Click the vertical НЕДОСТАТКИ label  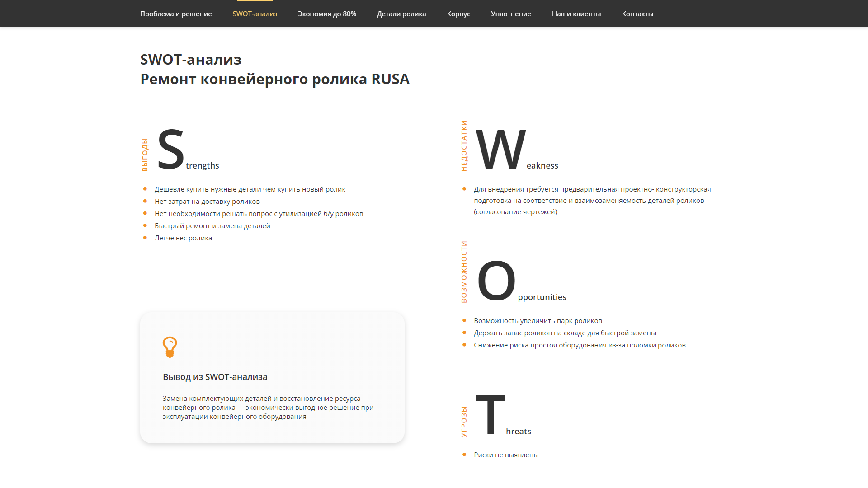click(x=464, y=146)
